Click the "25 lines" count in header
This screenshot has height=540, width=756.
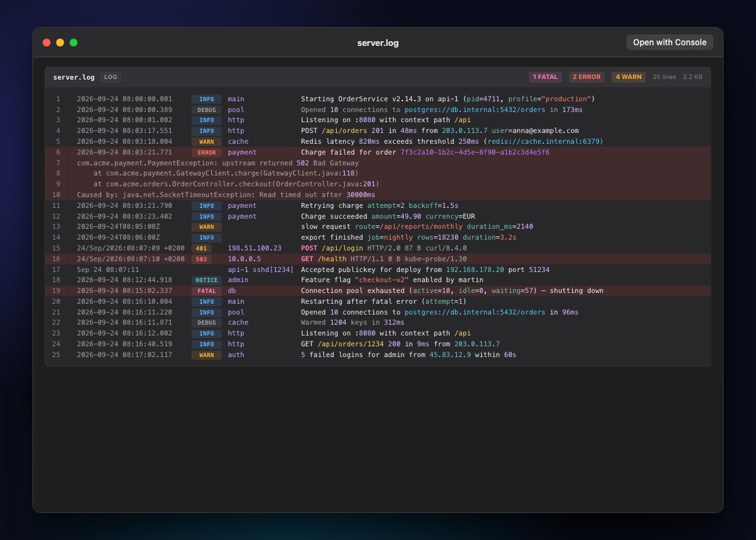coord(664,77)
